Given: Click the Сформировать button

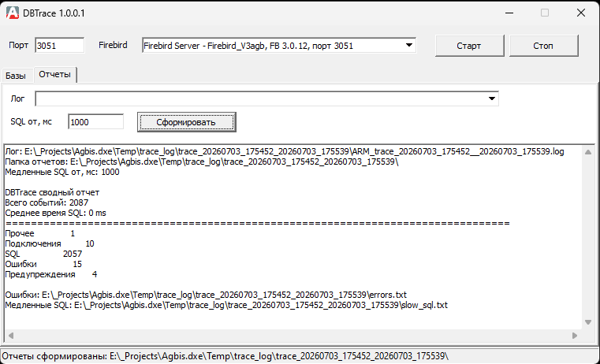Looking at the screenshot, I should tap(186, 122).
